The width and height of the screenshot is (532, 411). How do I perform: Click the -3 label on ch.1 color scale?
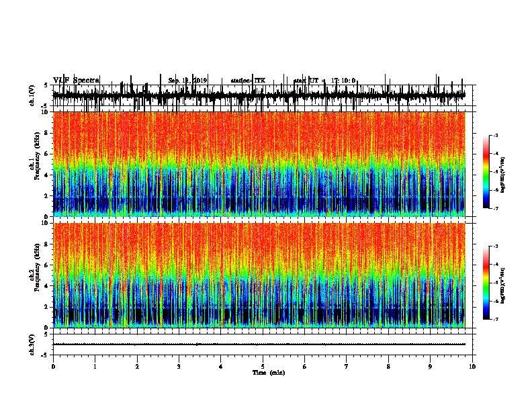coord(495,135)
